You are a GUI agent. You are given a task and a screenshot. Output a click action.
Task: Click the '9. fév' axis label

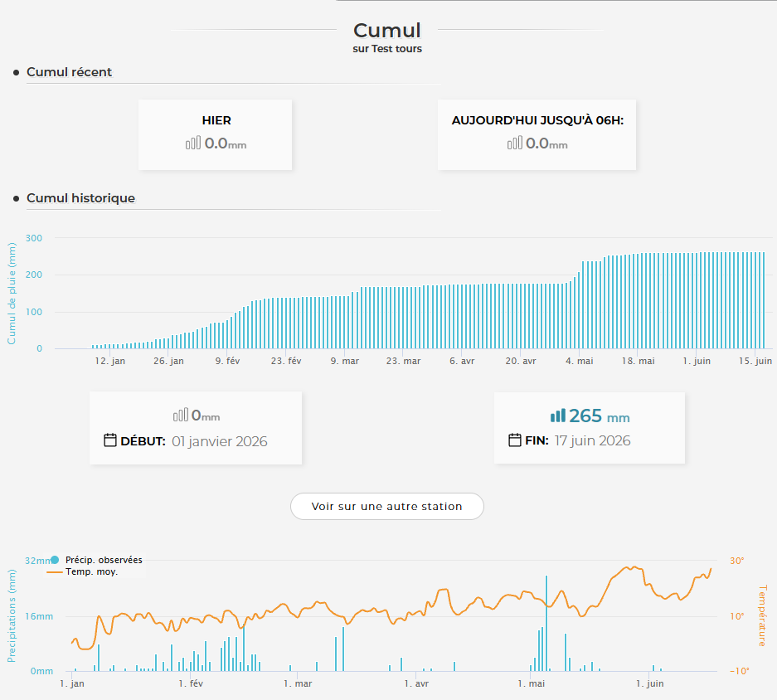click(x=227, y=361)
